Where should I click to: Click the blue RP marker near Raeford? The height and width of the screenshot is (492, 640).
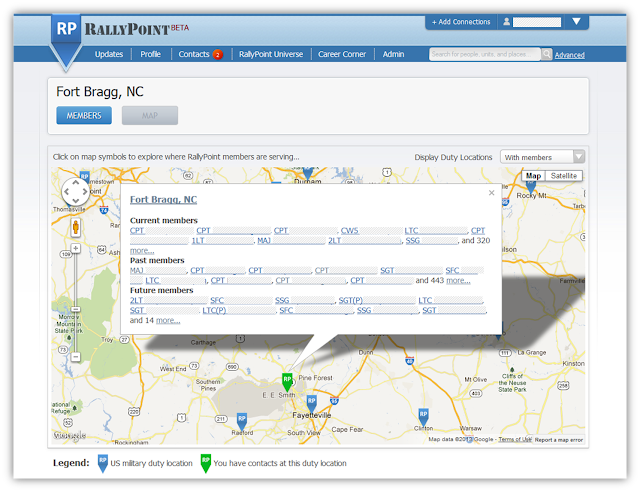[242, 421]
